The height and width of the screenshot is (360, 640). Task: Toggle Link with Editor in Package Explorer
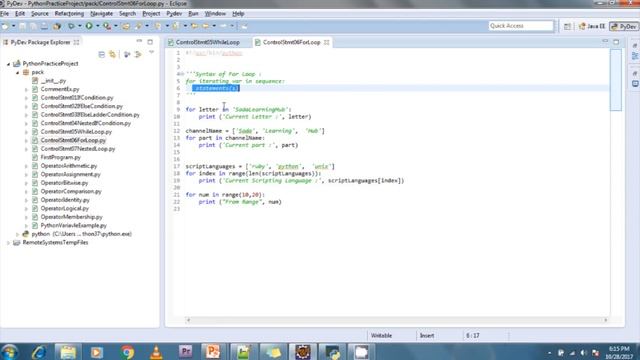112,54
